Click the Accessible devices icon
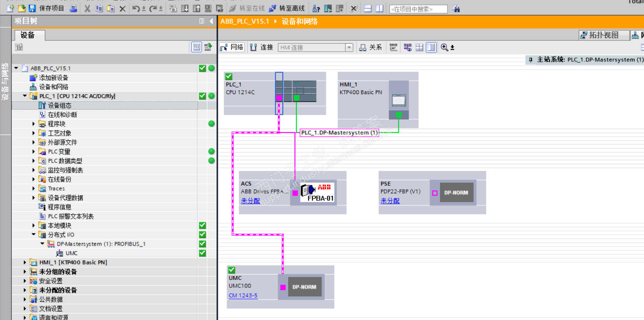Viewport: 644px width, 320px height. click(x=316, y=8)
